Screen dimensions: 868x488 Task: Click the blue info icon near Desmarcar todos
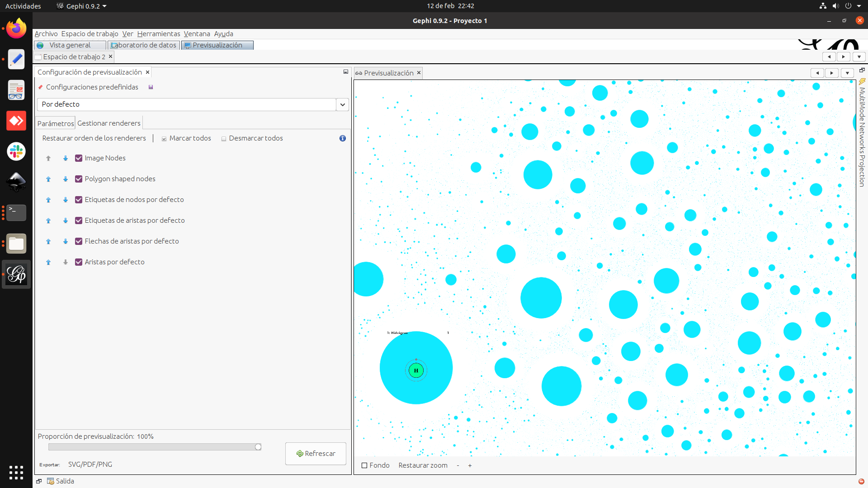tap(342, 138)
